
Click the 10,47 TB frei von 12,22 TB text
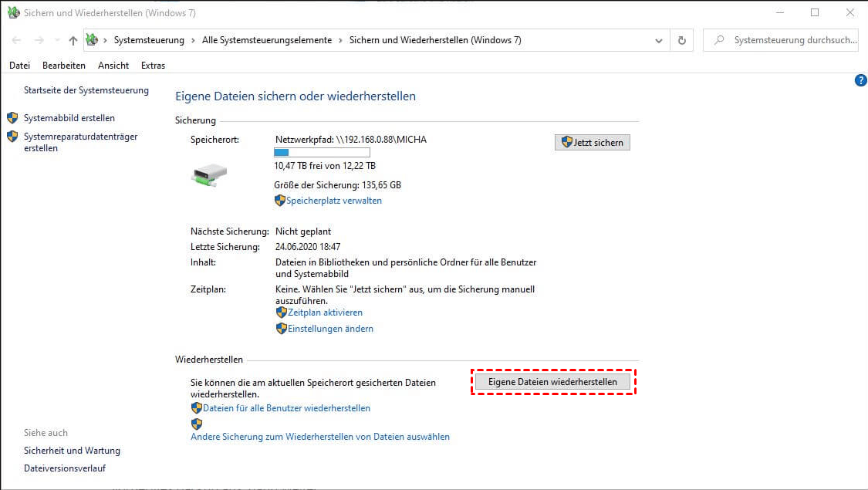coord(325,166)
